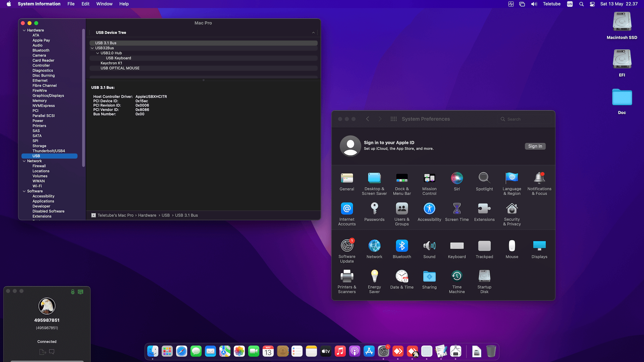Image resolution: width=644 pixels, height=362 pixels.
Task: Open Time Machine preferences
Action: (x=457, y=282)
